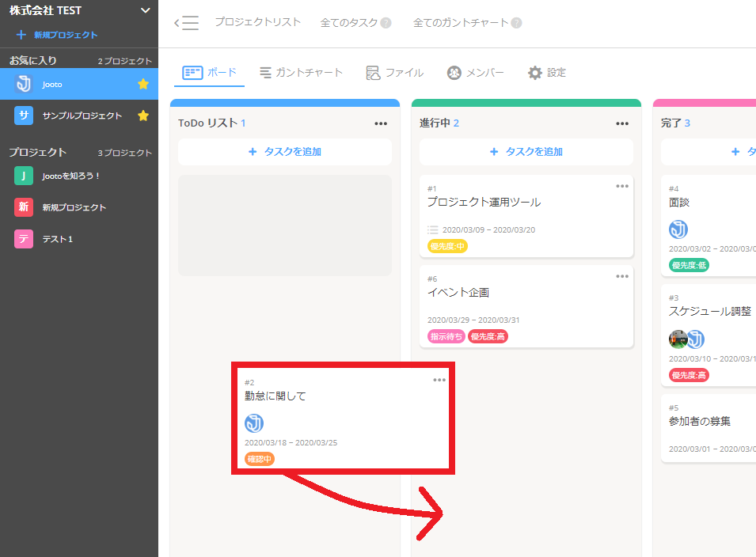Open the ToDo リスト column options menu
756x557 pixels.
click(x=381, y=123)
